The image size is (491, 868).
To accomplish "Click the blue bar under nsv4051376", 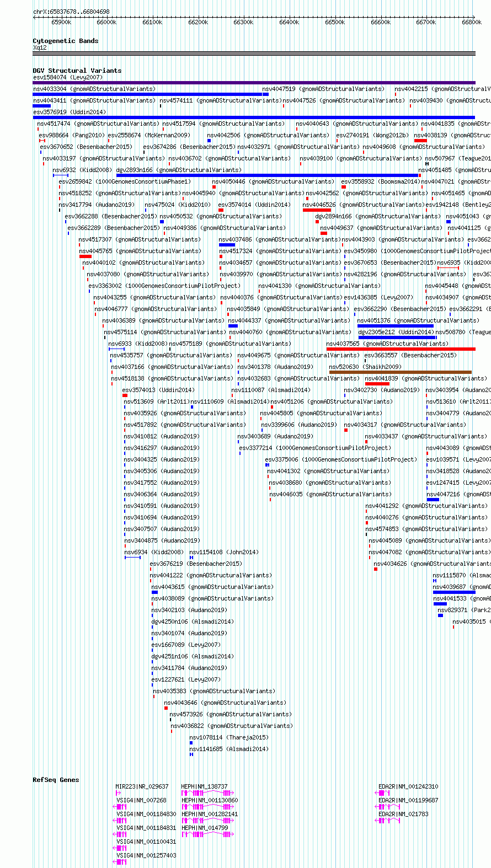I will pos(395,326).
